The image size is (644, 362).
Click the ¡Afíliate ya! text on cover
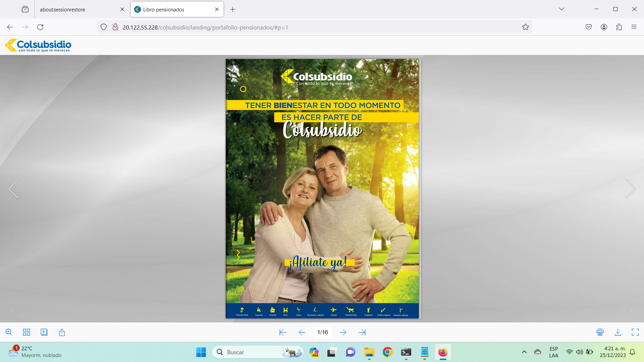pos(319,263)
